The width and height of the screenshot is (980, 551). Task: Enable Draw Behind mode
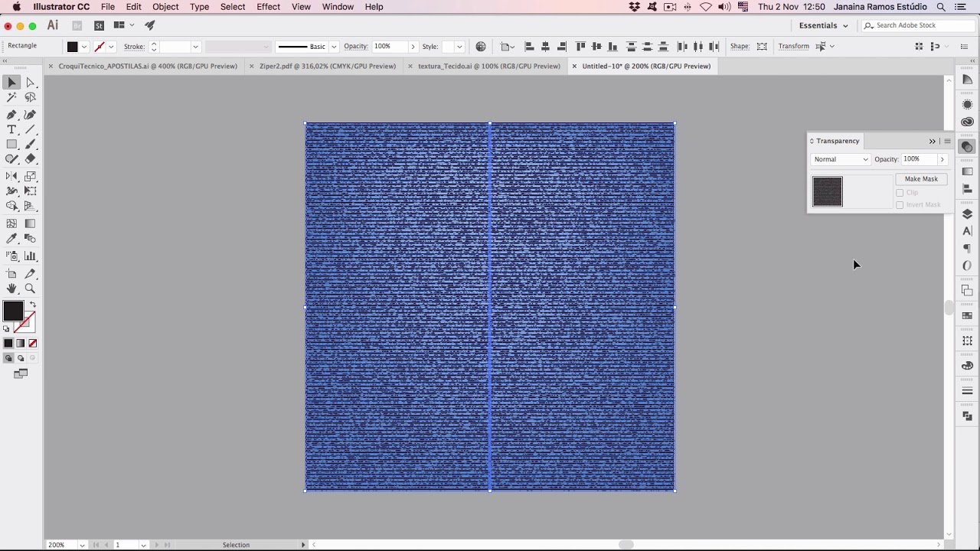point(21,358)
